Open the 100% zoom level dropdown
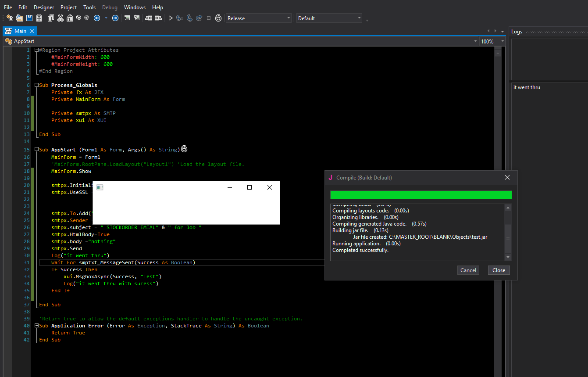The width and height of the screenshot is (588, 377). pyautogui.click(x=492, y=41)
